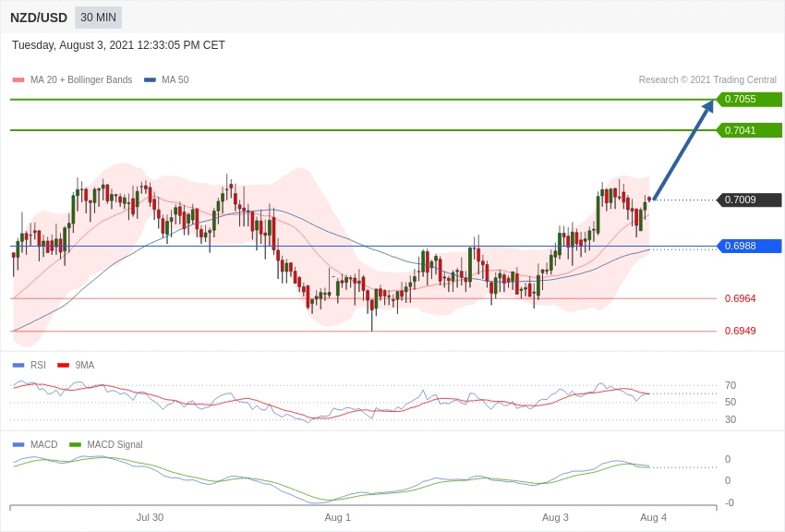The image size is (785, 532).
Task: Click the 0.6949 support level label
Action: click(740, 331)
